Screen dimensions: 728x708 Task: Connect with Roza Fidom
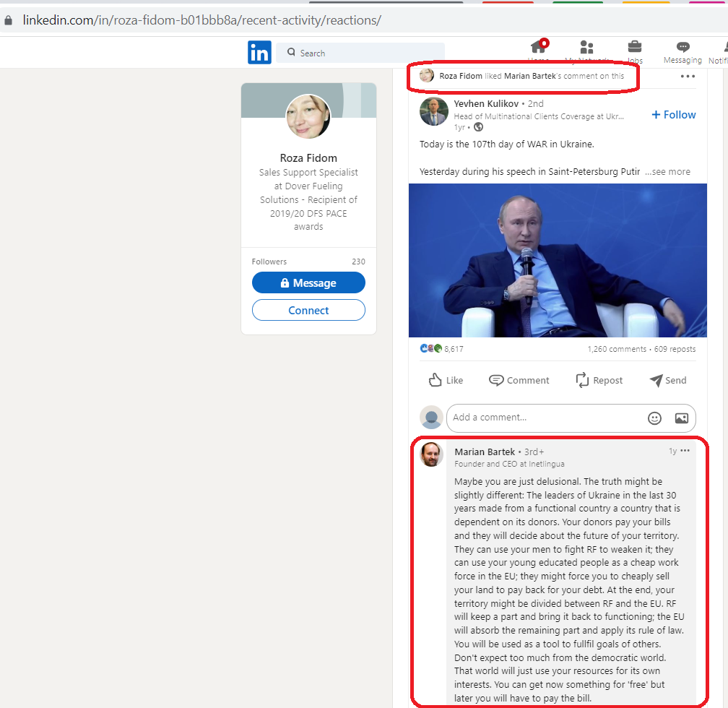pyautogui.click(x=308, y=310)
